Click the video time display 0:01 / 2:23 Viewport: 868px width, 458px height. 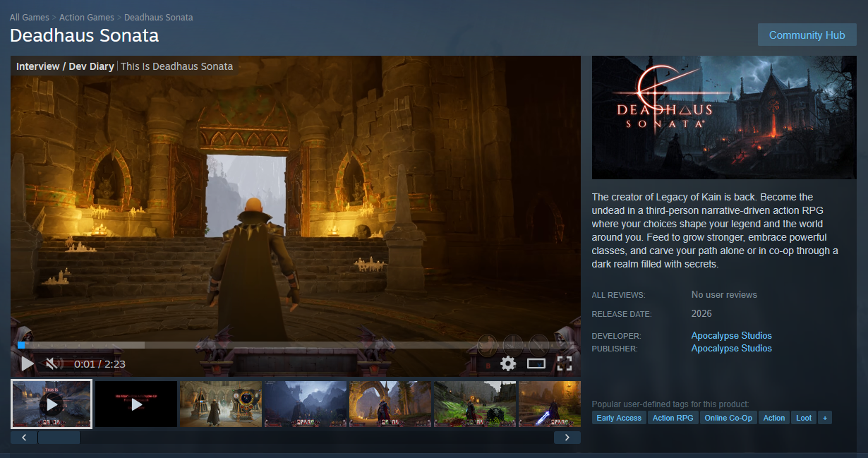(x=100, y=364)
